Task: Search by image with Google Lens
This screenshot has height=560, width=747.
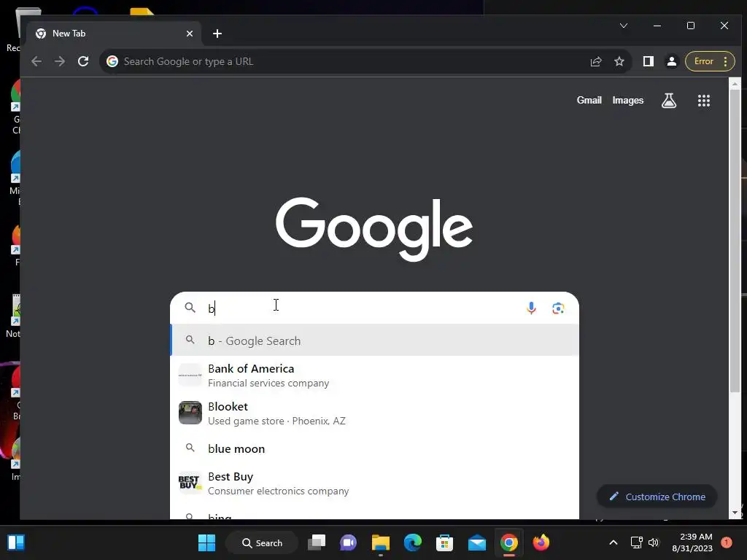Action: pyautogui.click(x=558, y=308)
